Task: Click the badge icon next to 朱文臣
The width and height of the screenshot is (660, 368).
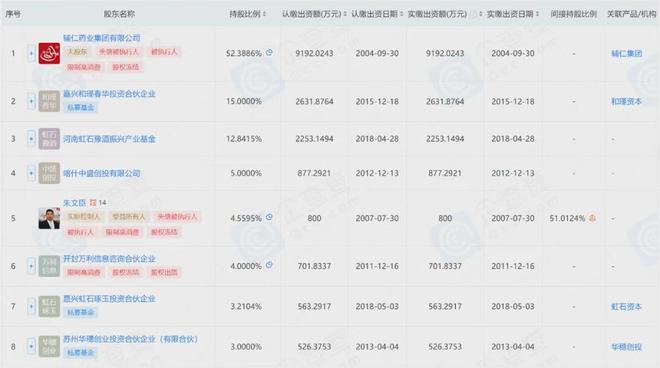Action: [x=93, y=203]
